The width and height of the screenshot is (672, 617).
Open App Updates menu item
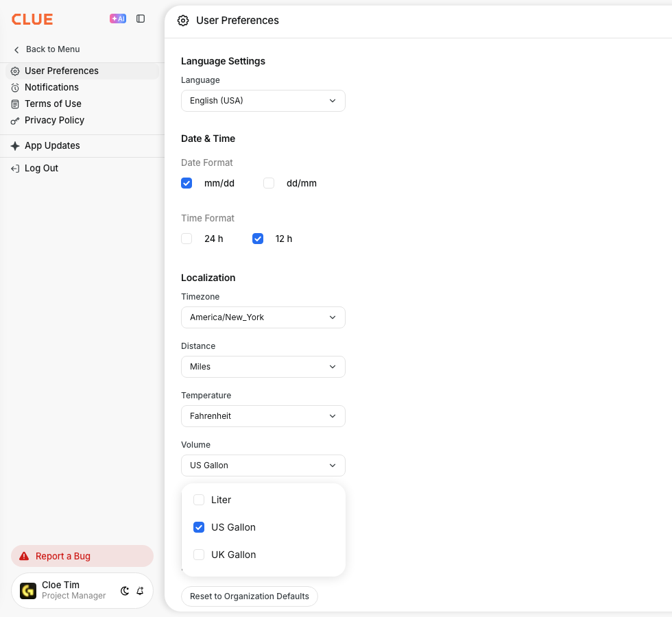tap(82, 145)
